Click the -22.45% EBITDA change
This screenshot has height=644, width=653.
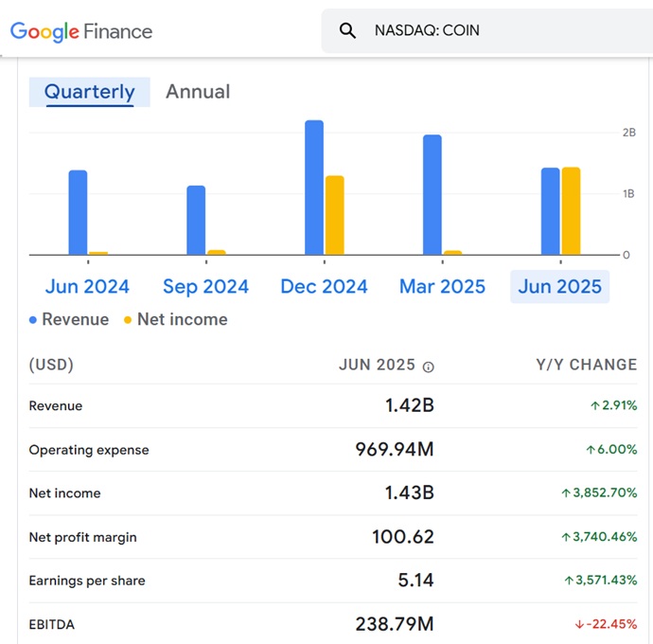[606, 624]
